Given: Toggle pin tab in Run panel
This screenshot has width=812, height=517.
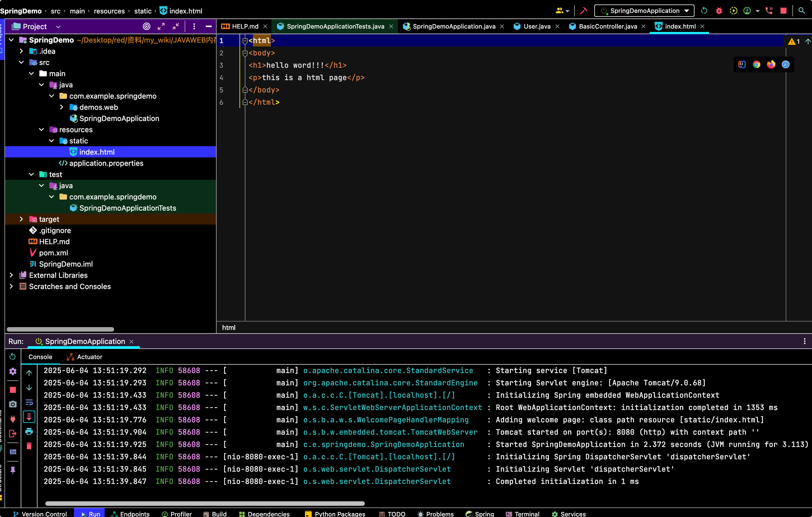Looking at the screenshot, I should click(x=13, y=470).
